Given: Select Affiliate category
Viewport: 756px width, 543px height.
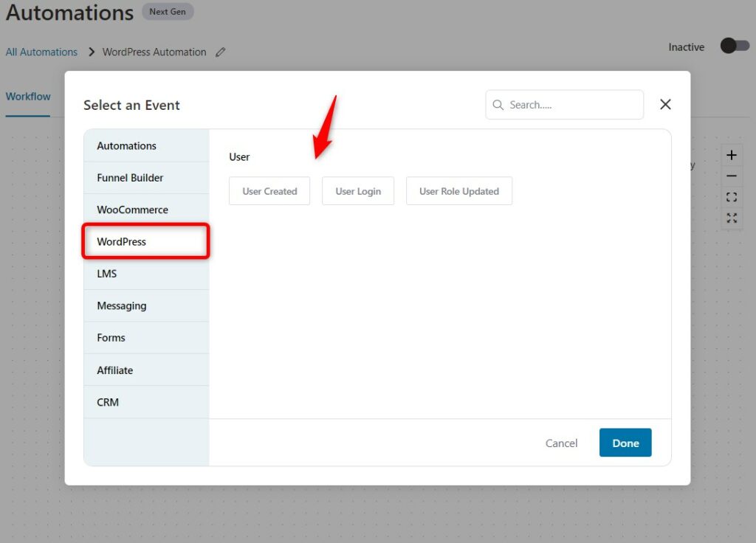Looking at the screenshot, I should [x=147, y=370].
